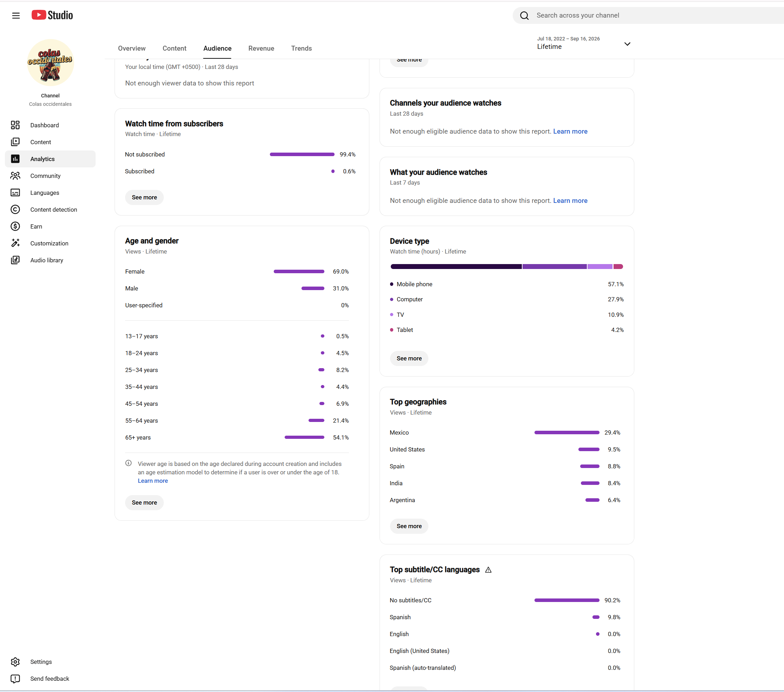This screenshot has width=784, height=692.
Task: Click the search magnifier icon
Action: click(x=524, y=15)
